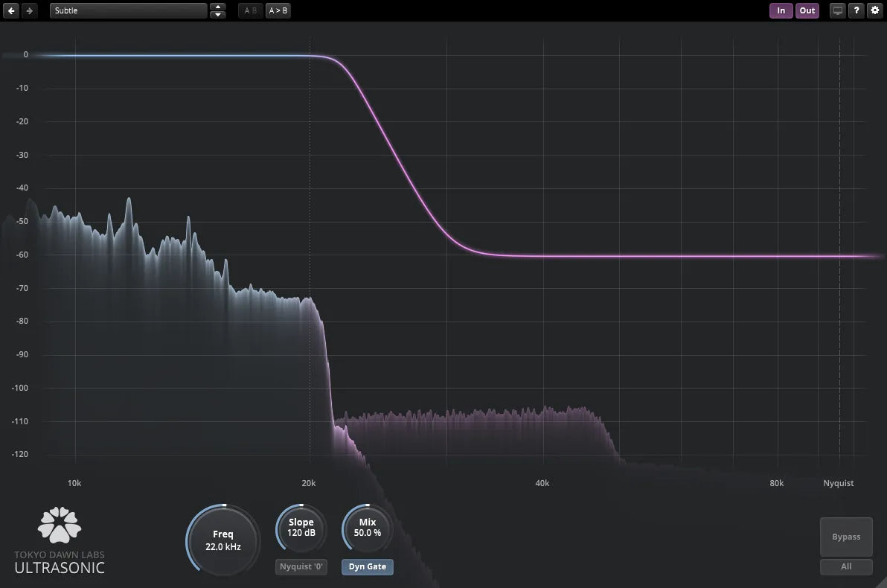
Task: Click the Freq 22.0 kHz knob
Action: coord(222,540)
